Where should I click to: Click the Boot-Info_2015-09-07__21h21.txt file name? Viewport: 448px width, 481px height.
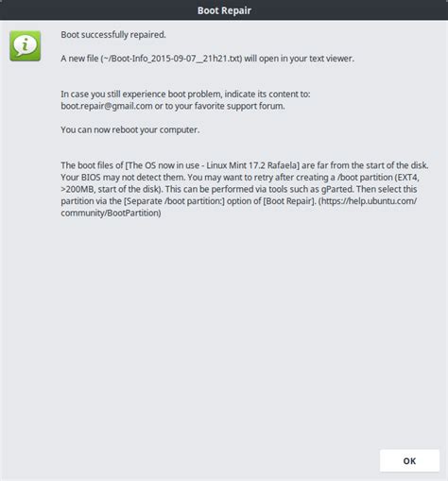click(172, 59)
